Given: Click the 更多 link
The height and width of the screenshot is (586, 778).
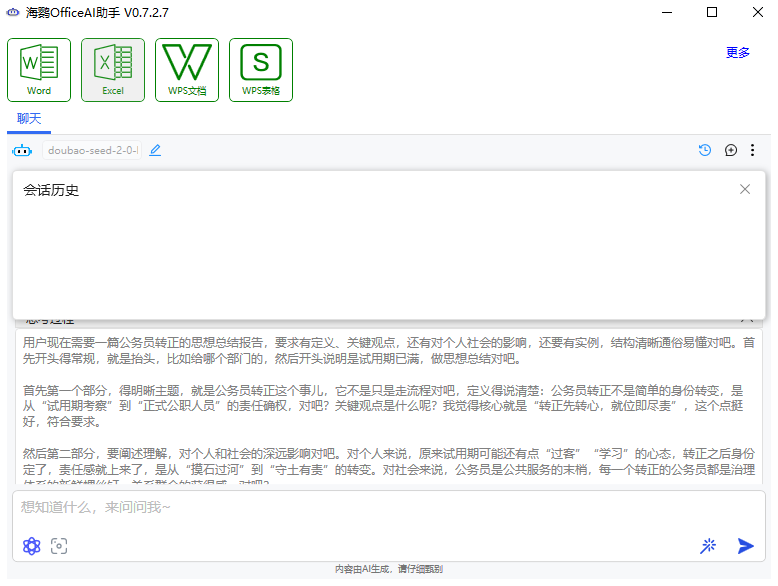Looking at the screenshot, I should 737,53.
